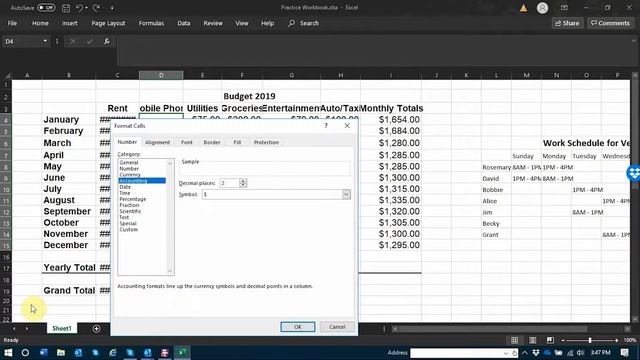Open the File menu

[12, 23]
